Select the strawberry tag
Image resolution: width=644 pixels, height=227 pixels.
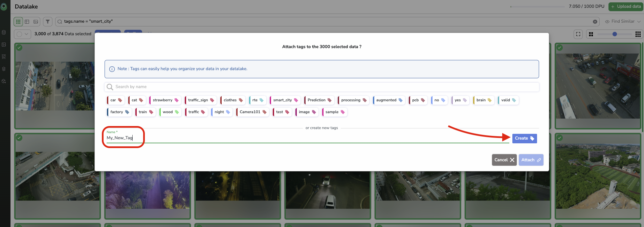(x=165, y=100)
